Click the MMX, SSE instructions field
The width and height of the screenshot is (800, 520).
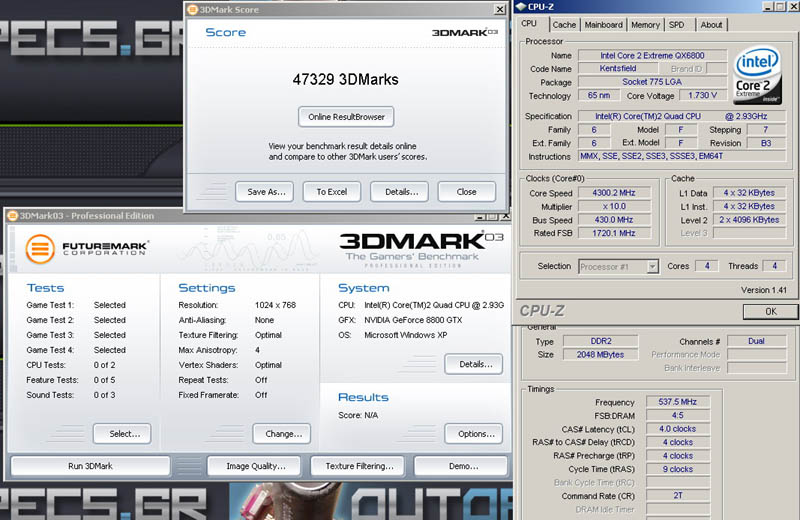click(x=682, y=156)
